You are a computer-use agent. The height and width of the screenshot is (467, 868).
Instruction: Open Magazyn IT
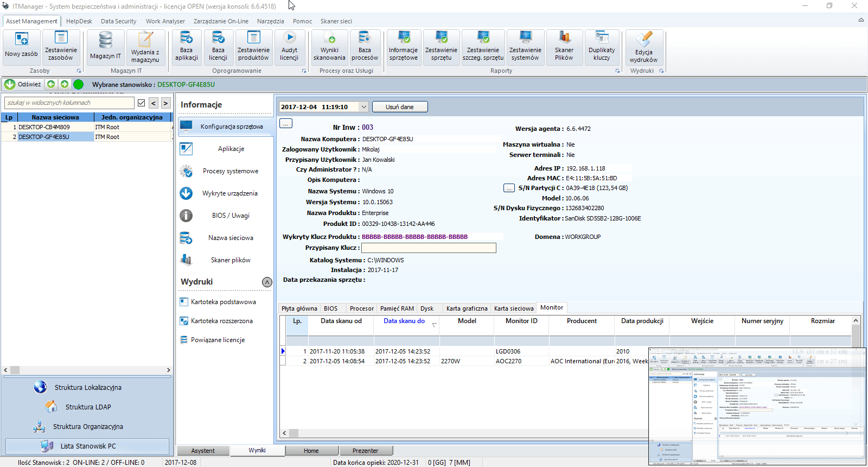coord(105,47)
